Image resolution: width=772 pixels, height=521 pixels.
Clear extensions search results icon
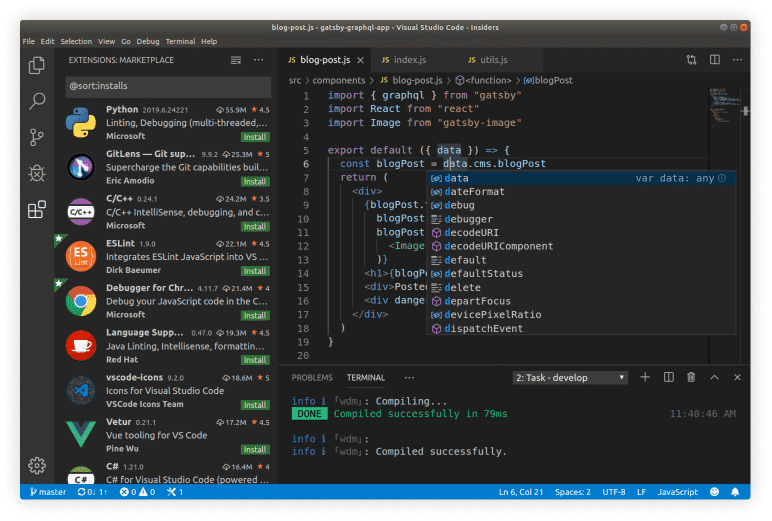[236, 60]
